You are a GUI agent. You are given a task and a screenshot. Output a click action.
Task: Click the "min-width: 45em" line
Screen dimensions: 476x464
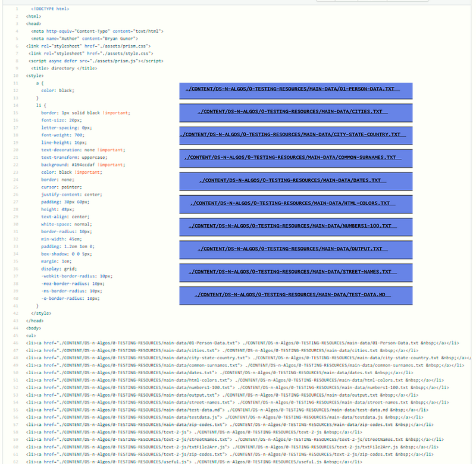pos(62,239)
